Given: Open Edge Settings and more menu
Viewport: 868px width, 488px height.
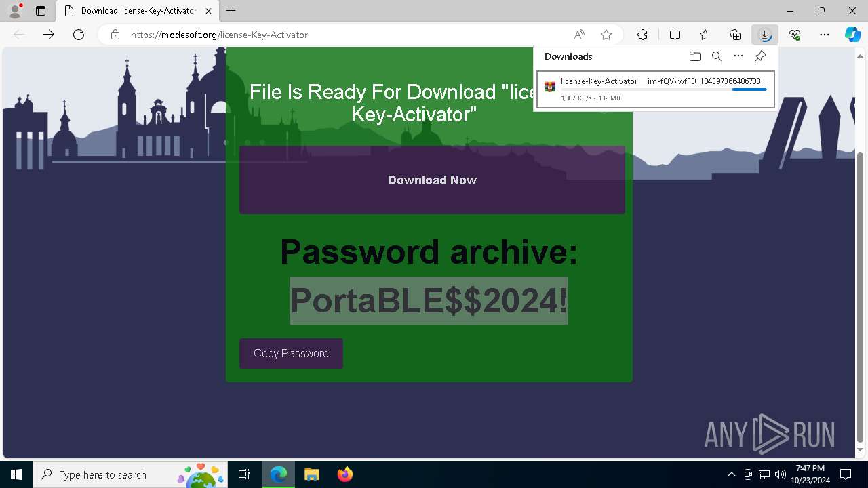Looking at the screenshot, I should coord(825,35).
